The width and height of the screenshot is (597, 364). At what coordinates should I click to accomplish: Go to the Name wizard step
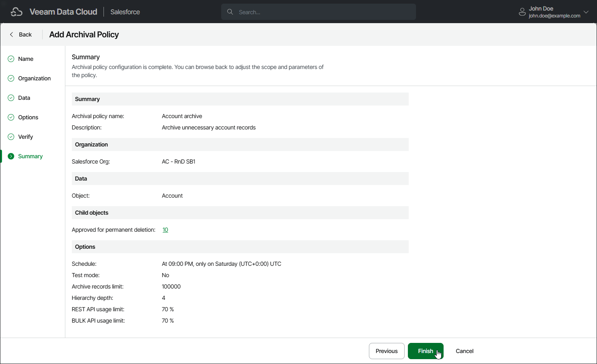[26, 59]
